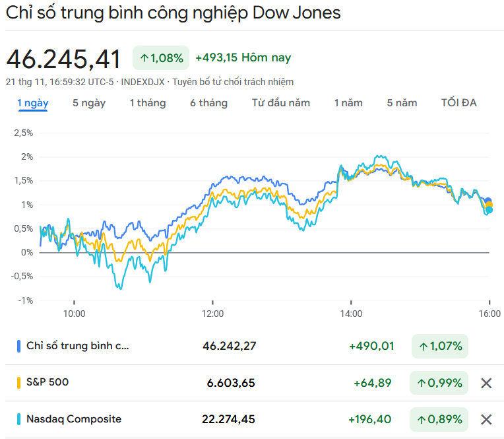Open "Tuyên bố từ chối trách nhiệm" disclaimer link
The width and height of the screenshot is (504, 439).
click(233, 82)
